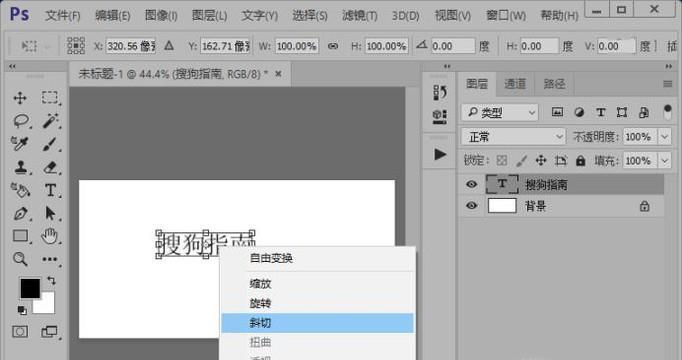Toggle lock position icon
This screenshot has width=682, height=360.
tap(541, 161)
